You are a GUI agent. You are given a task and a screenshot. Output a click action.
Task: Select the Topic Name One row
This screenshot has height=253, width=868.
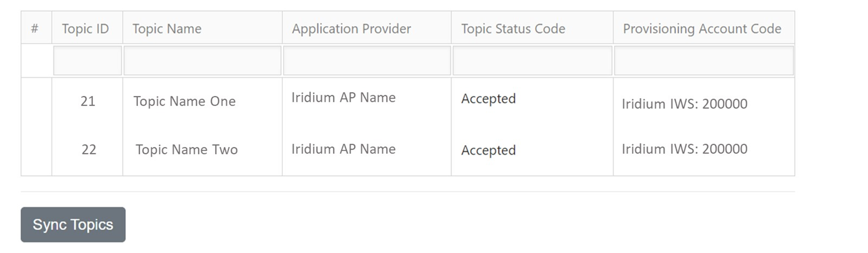[184, 101]
